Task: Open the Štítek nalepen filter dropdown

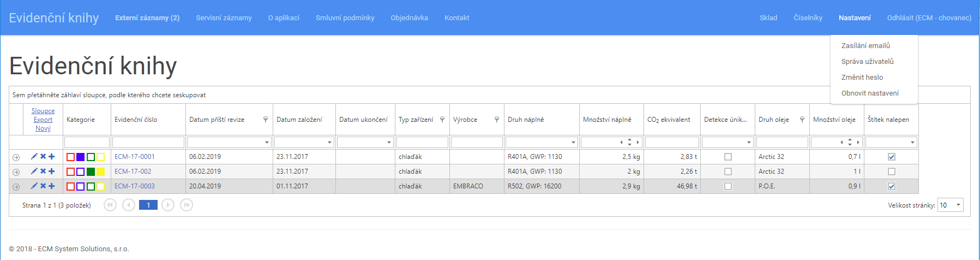Action: click(913, 143)
